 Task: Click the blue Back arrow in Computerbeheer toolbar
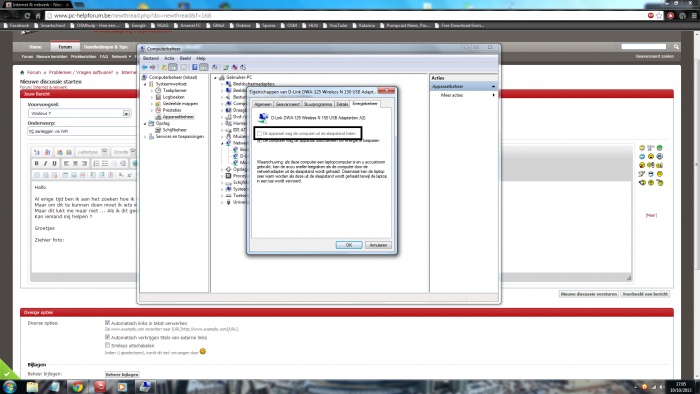point(144,67)
